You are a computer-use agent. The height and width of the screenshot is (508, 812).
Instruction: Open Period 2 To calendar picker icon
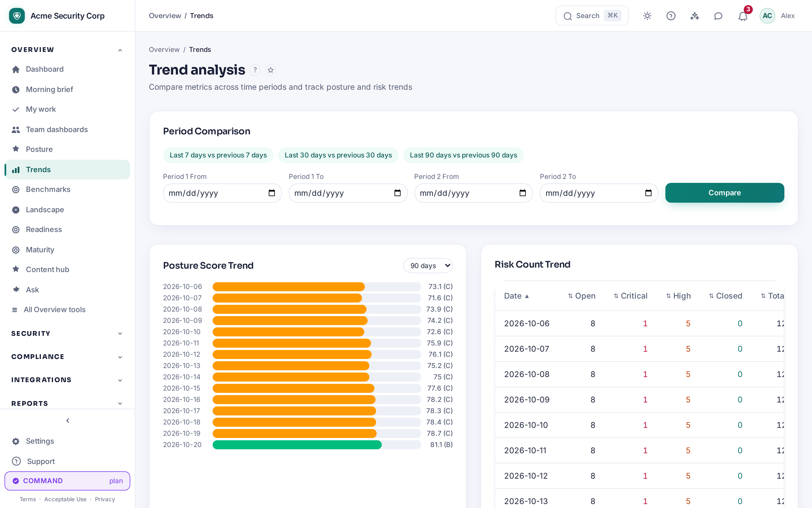point(648,193)
